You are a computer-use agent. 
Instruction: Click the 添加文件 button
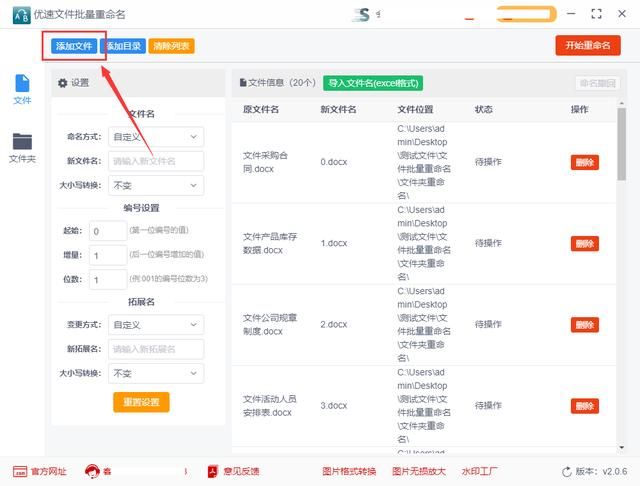74,46
